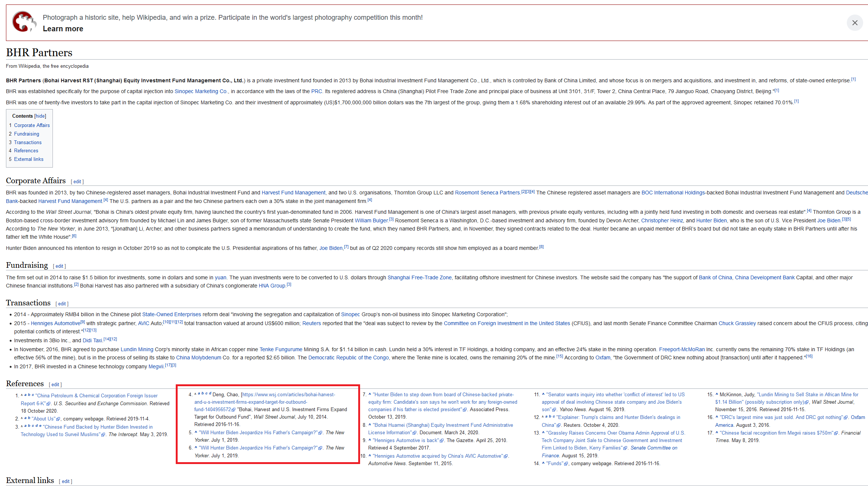The height and width of the screenshot is (486, 868).
Task: Open Oxfam link in Transactions
Action: (603, 358)
